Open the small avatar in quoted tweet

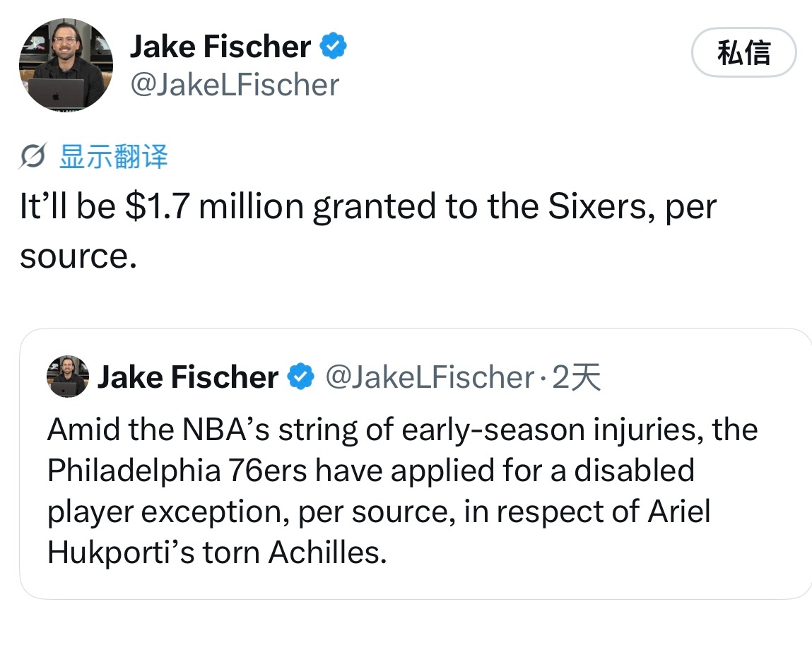click(x=68, y=377)
